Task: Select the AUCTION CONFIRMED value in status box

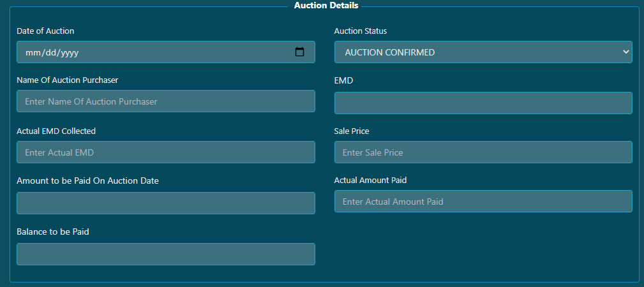Action: click(x=390, y=52)
